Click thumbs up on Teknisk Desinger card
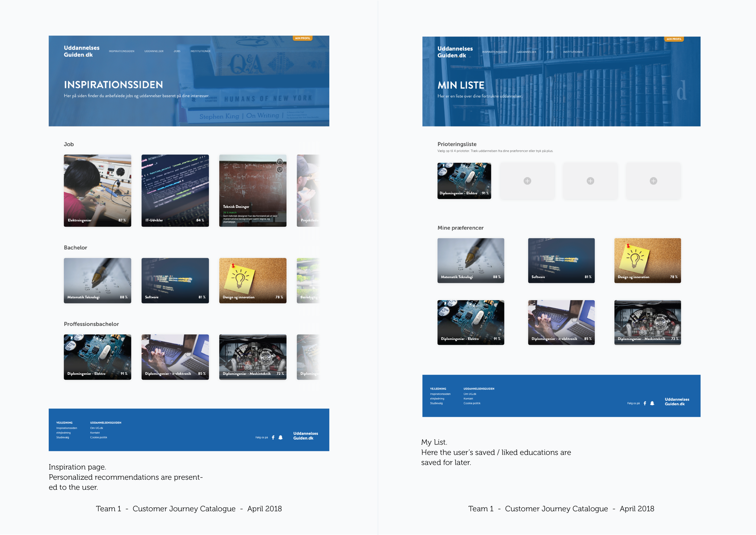This screenshot has height=535, width=756. pyautogui.click(x=279, y=161)
